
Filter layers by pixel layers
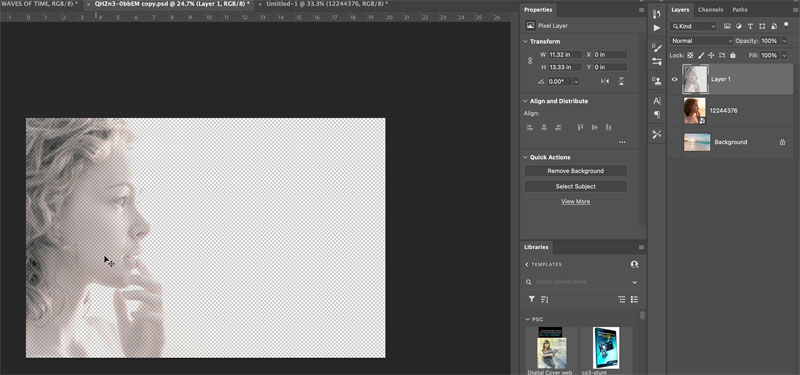tap(727, 26)
